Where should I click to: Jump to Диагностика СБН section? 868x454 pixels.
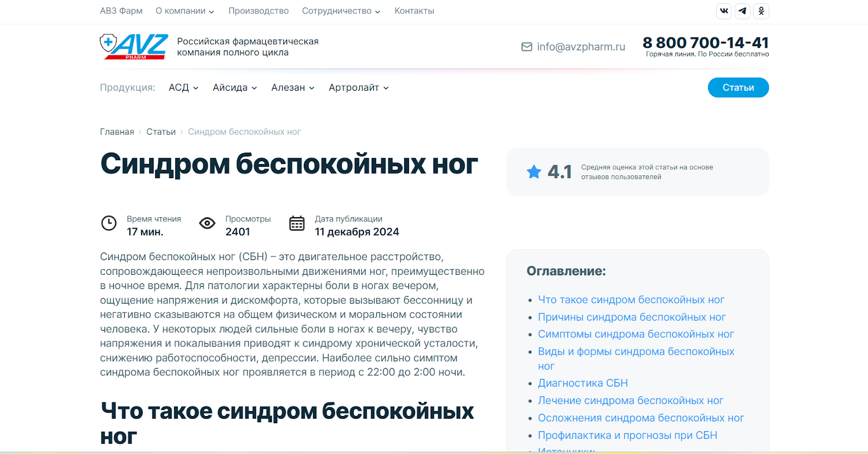coord(583,383)
